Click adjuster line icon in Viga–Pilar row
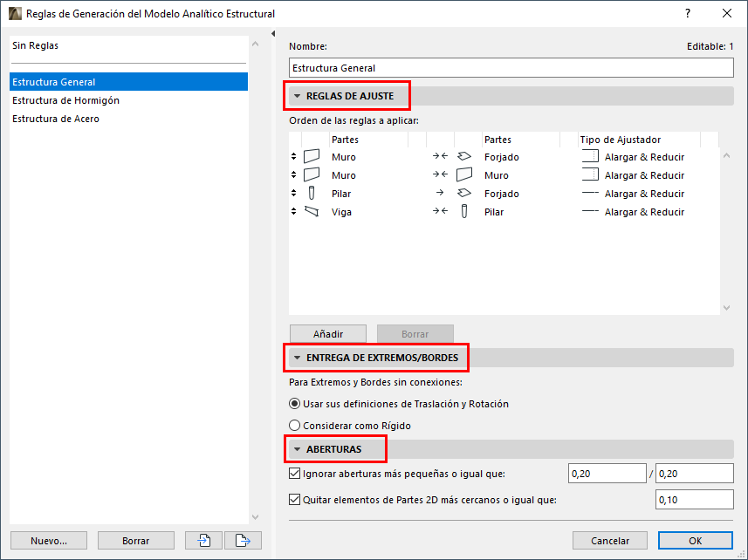 [591, 211]
